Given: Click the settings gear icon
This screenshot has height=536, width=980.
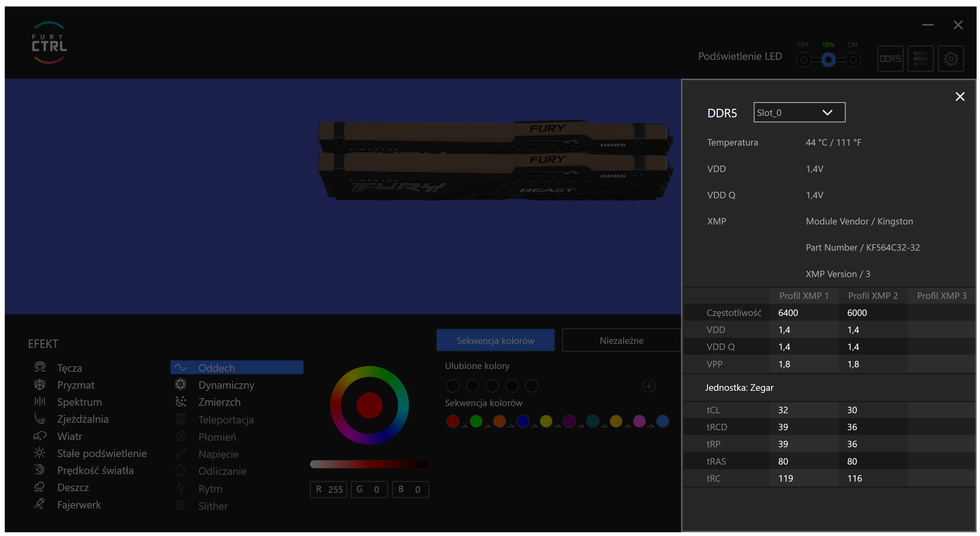Looking at the screenshot, I should [950, 59].
